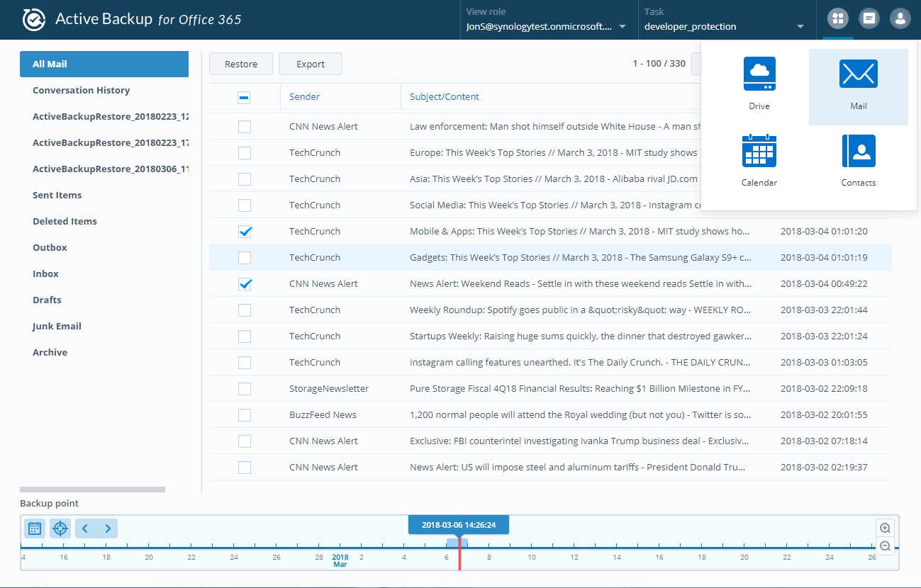Switch to the Junk Email folder
The image size is (921, 588).
coord(55,326)
